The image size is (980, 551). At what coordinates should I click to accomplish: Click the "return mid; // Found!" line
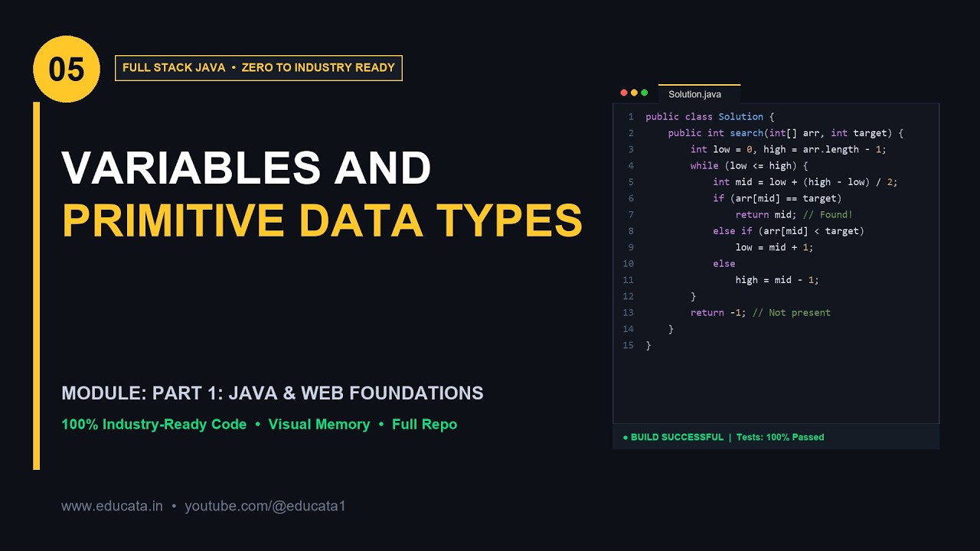click(x=794, y=214)
